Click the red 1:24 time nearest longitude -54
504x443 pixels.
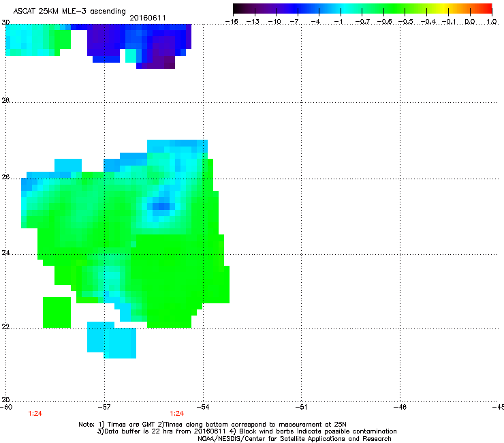pyautogui.click(x=177, y=414)
